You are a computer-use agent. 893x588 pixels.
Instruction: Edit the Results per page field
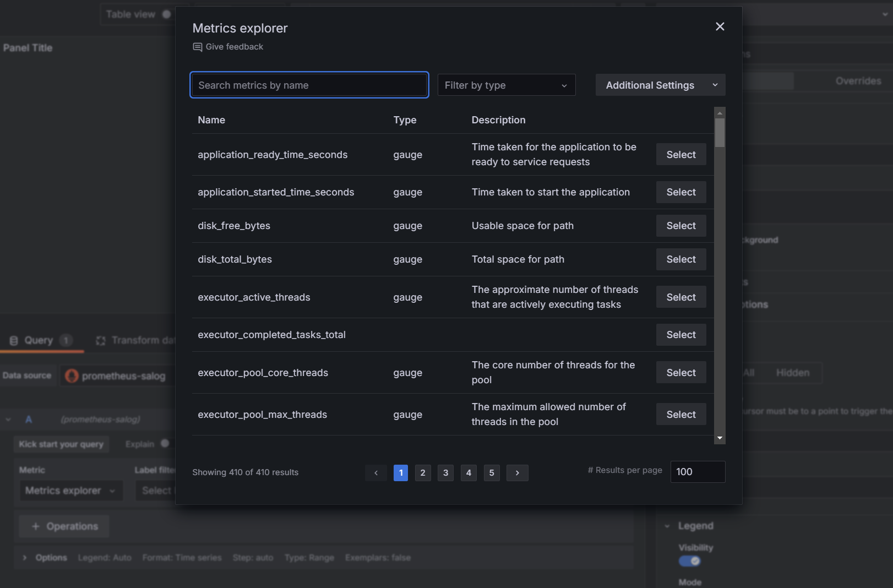coord(698,472)
